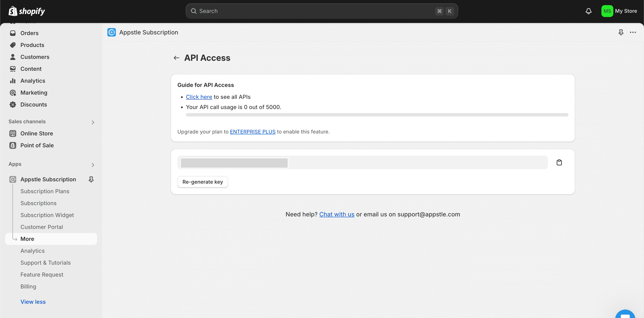Click the notifications bell icon

coord(588,11)
